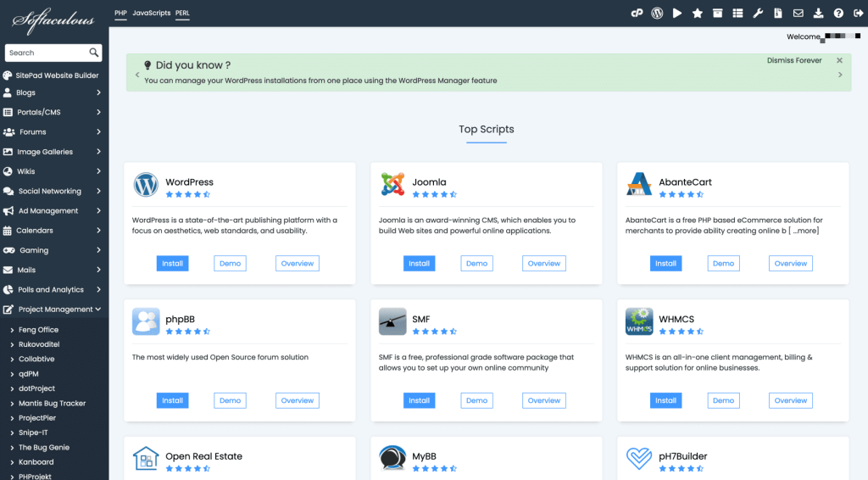Open WordPress Manager from the top toolbar
868x480 pixels.
[657, 14]
